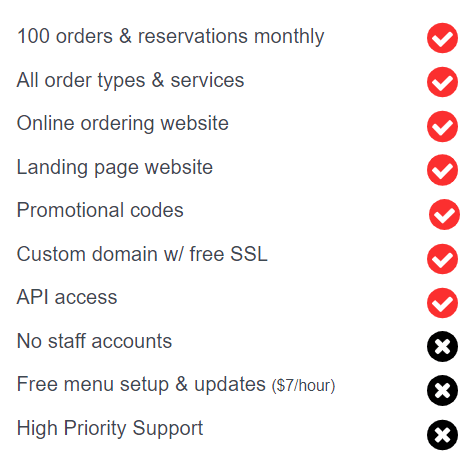Click X icon beside Free menu setup
The height and width of the screenshot is (461, 473).
coord(442,390)
